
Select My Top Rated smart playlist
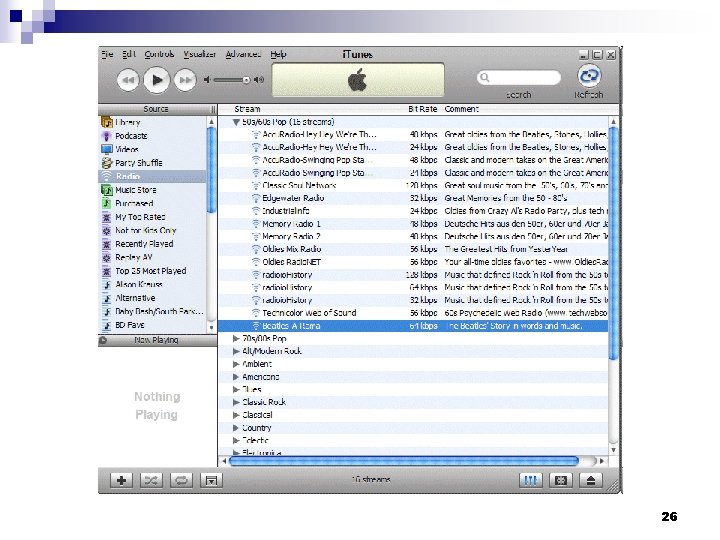[152, 217]
